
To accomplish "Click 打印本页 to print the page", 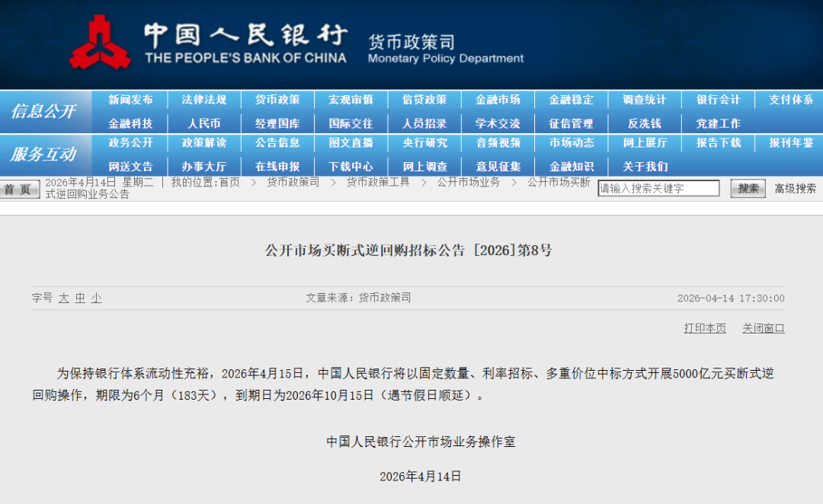I will coord(705,328).
